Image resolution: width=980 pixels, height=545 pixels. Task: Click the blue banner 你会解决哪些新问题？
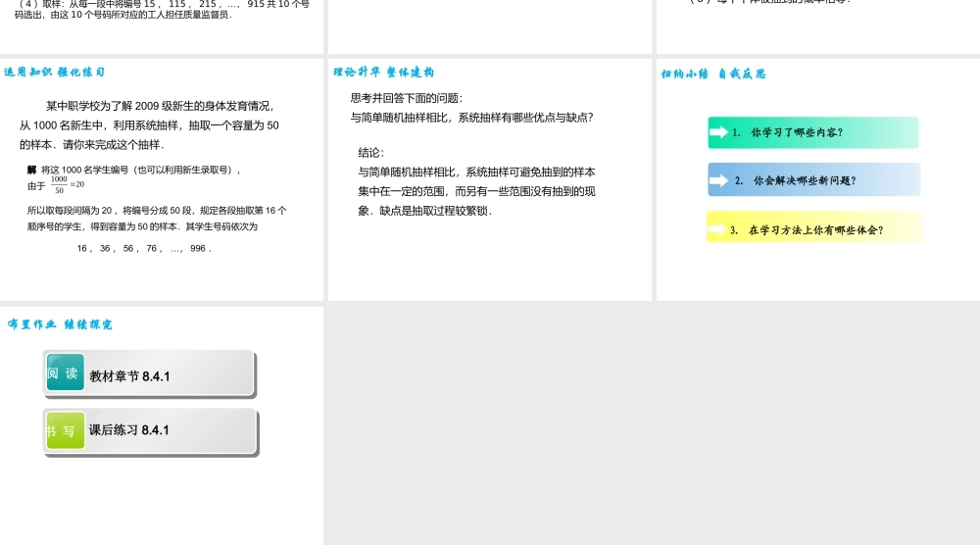(813, 180)
